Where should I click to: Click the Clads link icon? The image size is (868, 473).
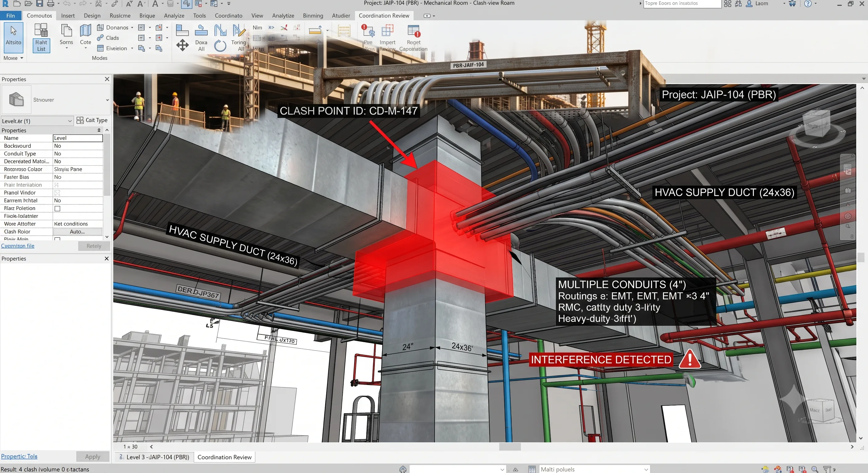(100, 38)
